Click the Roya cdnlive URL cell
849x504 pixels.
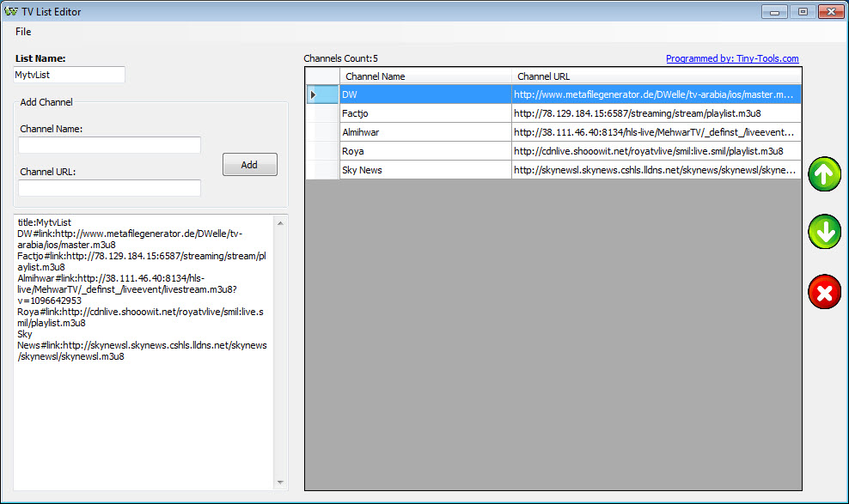(657, 151)
